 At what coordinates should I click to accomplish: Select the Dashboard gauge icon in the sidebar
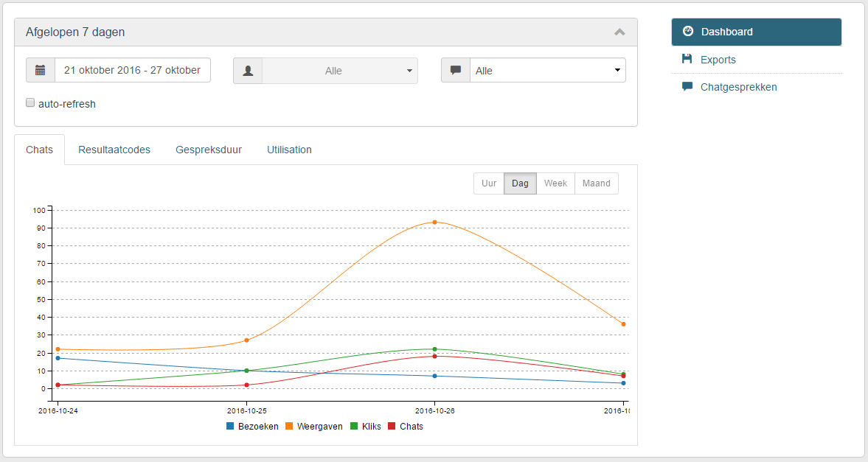(x=688, y=31)
